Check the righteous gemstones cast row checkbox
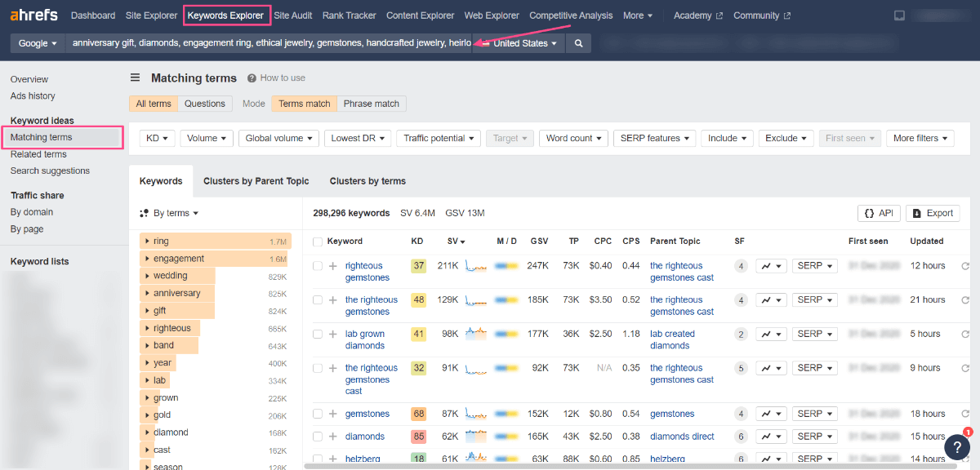Screen dimensions: 980x470 tap(318, 368)
